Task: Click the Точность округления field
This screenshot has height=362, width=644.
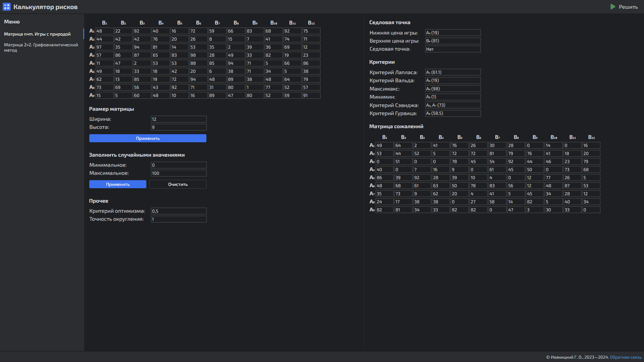Action: tap(179, 219)
